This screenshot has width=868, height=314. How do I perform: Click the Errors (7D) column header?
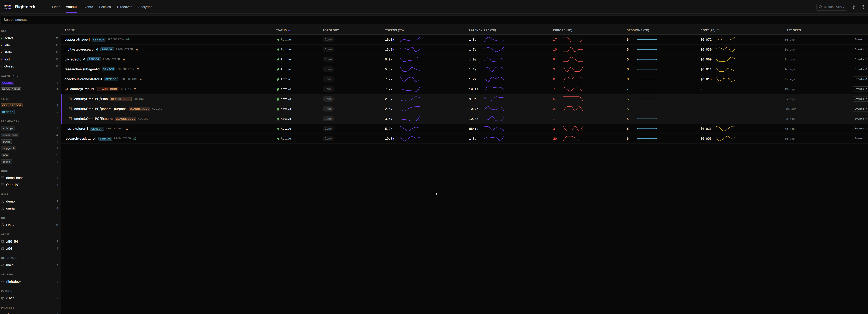(562, 30)
